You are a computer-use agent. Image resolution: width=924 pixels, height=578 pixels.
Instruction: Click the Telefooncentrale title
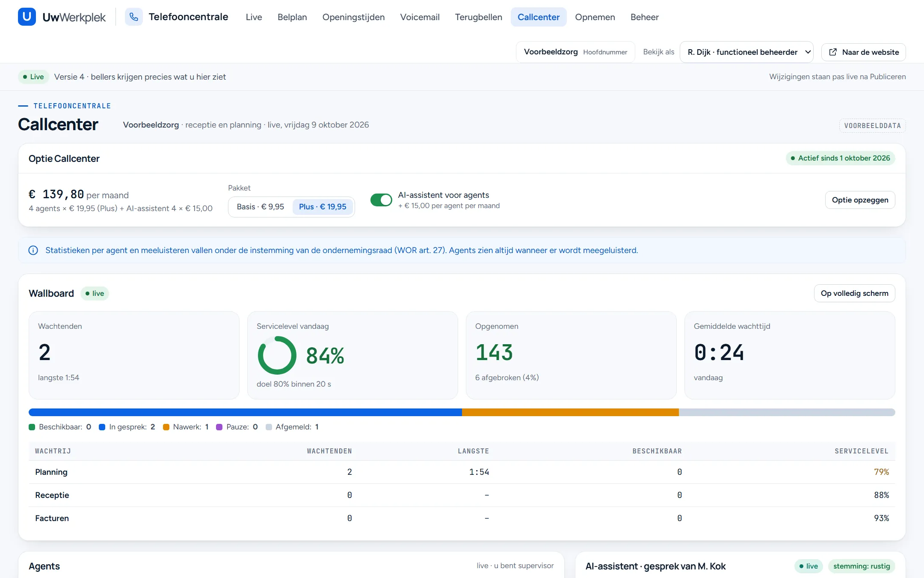pos(188,17)
